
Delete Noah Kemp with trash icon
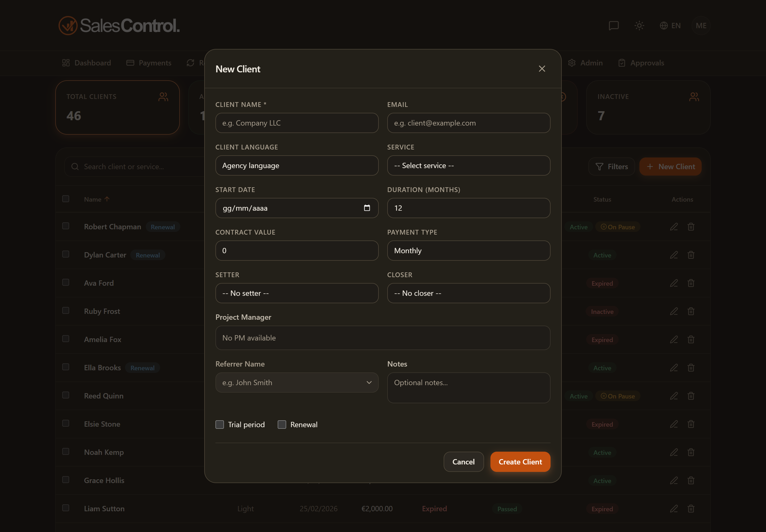pos(691,452)
